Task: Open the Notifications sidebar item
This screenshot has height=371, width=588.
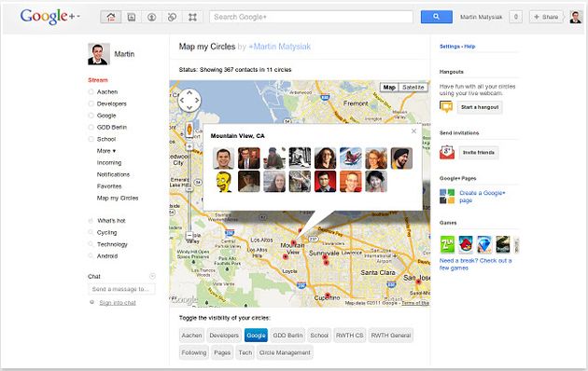Action: point(113,174)
